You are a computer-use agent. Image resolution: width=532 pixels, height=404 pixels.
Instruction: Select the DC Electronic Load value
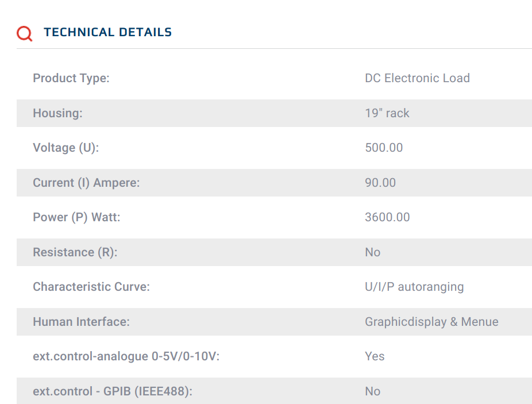417,78
